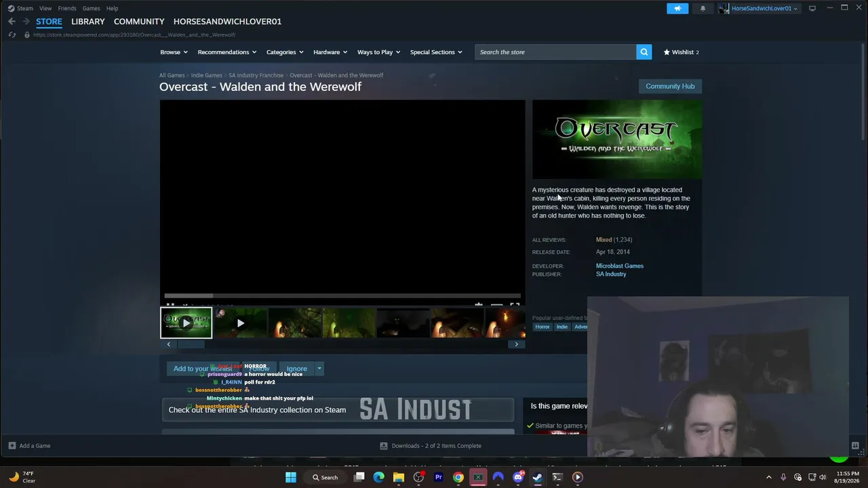Click the Add a Game plus icon
This screenshot has width=868, height=488.
(x=12, y=445)
